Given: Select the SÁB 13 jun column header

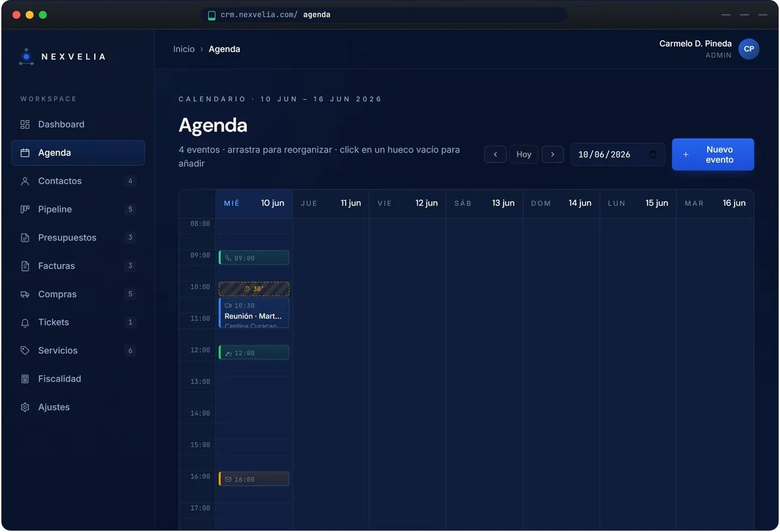Looking at the screenshot, I should [484, 203].
